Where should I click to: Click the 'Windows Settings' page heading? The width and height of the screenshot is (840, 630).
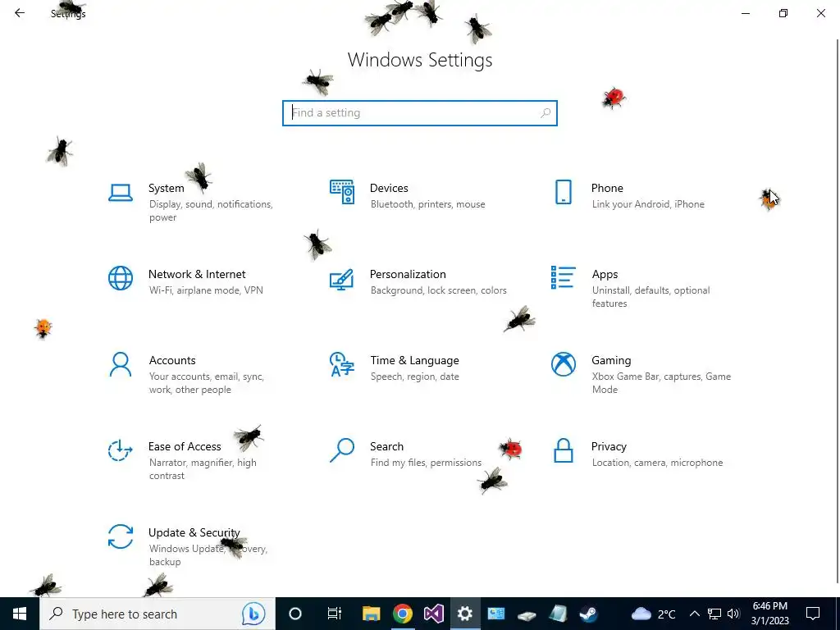pyautogui.click(x=420, y=60)
